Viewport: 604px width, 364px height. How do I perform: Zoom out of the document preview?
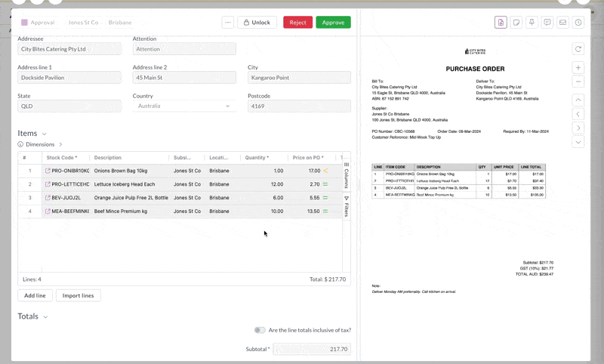[578, 82]
